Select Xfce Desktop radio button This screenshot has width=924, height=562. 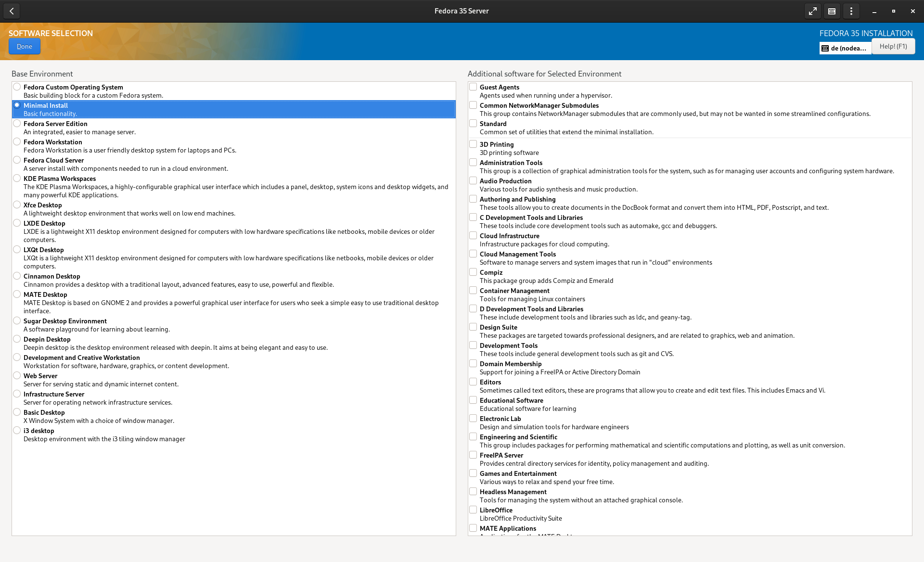point(17,205)
